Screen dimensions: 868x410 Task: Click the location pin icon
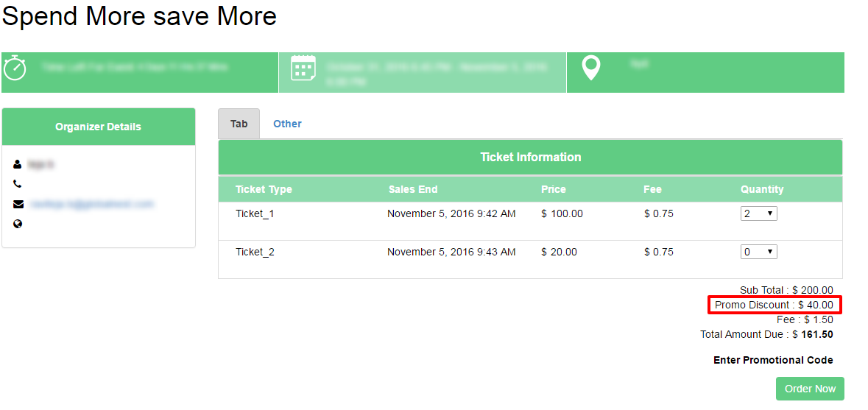(x=590, y=68)
